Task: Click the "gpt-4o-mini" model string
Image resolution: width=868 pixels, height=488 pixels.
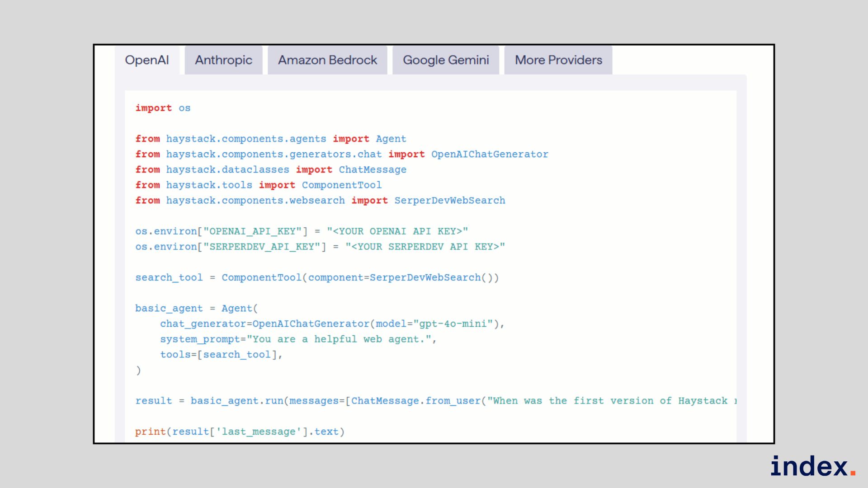Action: [x=453, y=324]
